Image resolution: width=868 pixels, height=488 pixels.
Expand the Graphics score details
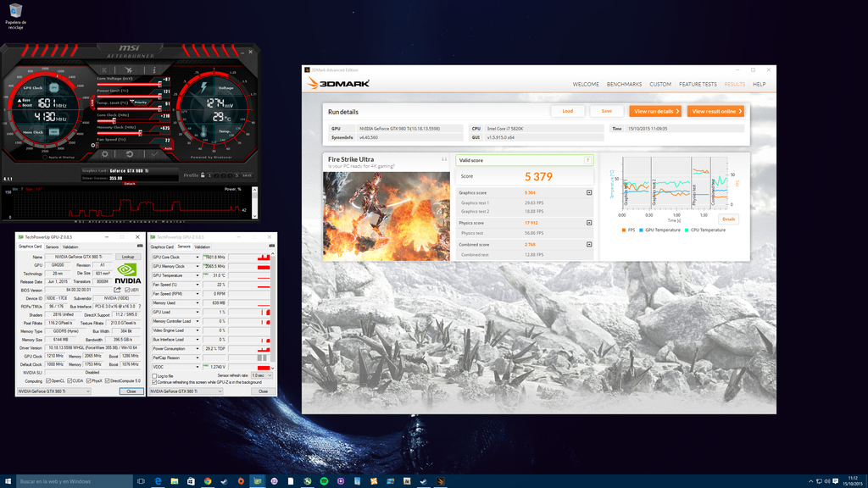(x=589, y=192)
